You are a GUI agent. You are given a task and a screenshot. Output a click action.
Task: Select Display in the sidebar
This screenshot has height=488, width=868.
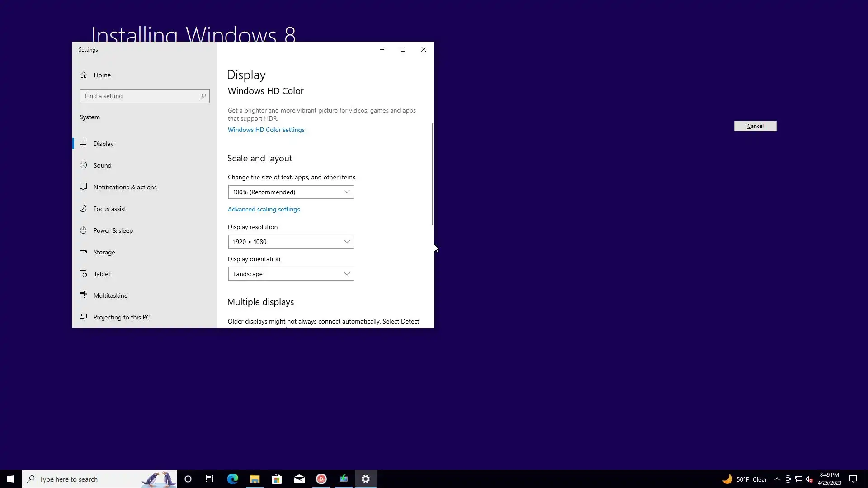point(104,144)
